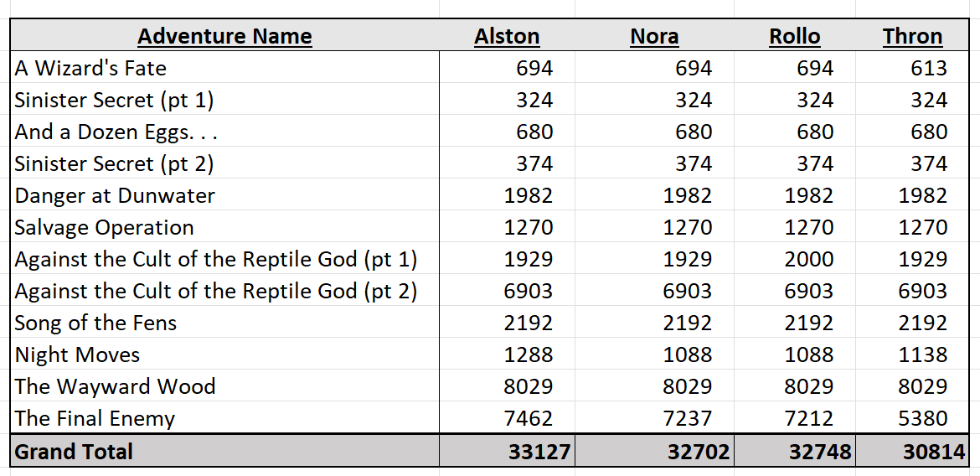Click the Grand Total label cell
The height and width of the screenshot is (476, 980).
(224, 451)
